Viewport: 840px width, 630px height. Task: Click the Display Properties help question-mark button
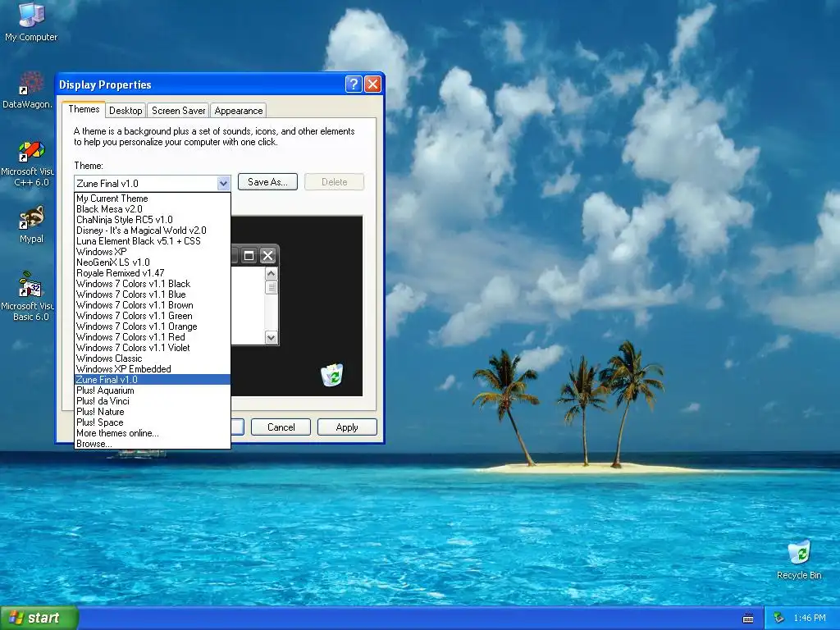coord(354,84)
